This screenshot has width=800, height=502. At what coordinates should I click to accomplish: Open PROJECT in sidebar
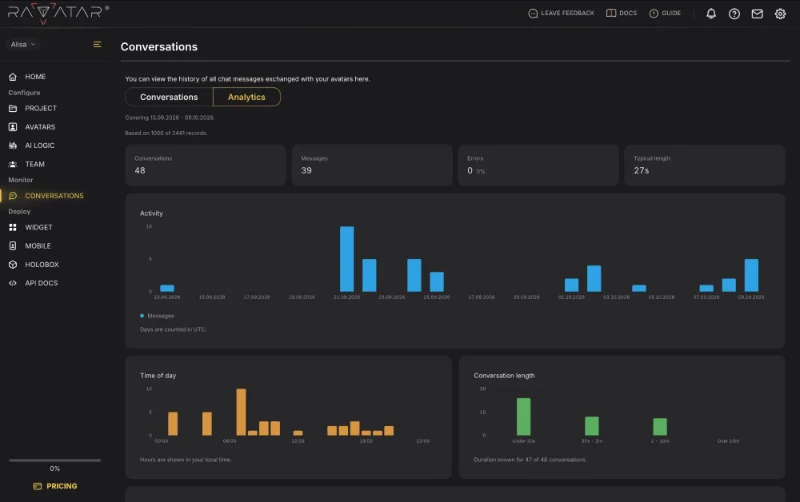[x=41, y=108]
